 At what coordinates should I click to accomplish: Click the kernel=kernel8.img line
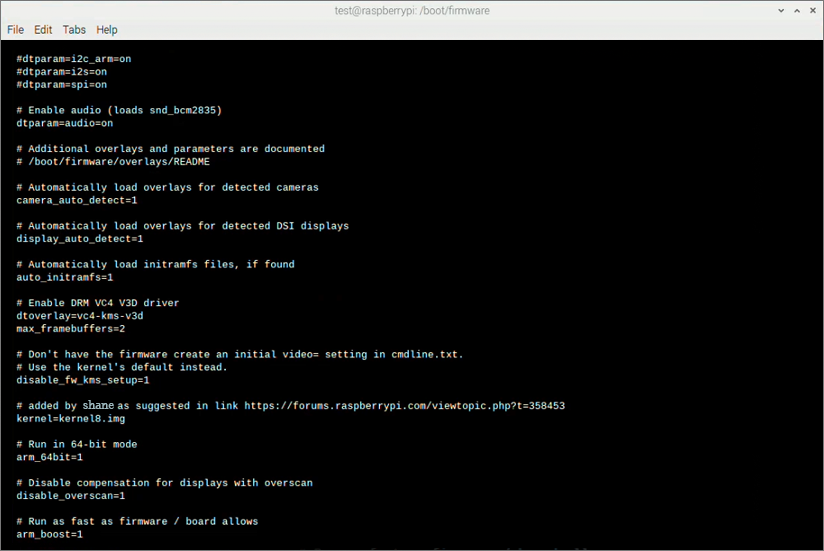click(x=71, y=419)
